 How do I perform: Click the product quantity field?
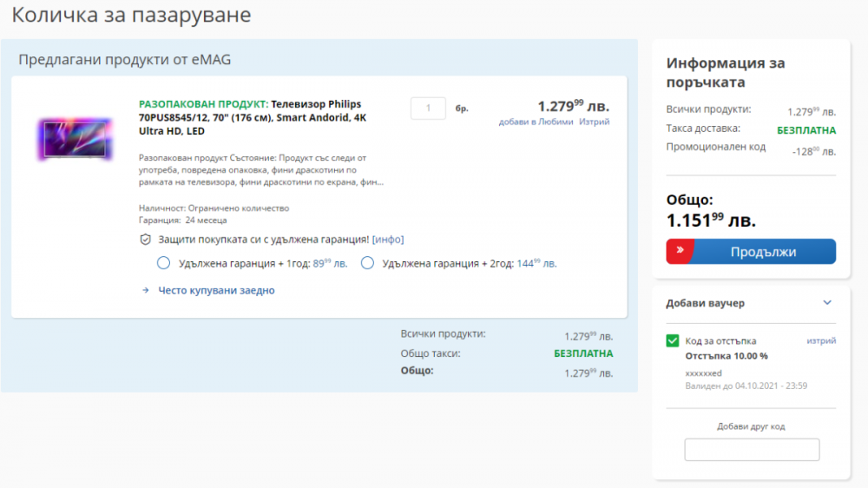coord(428,109)
